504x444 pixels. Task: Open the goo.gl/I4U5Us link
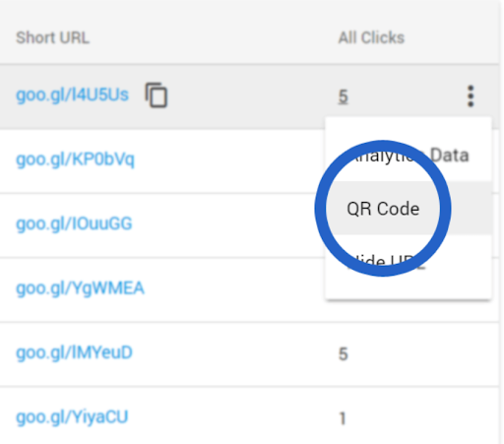click(72, 95)
